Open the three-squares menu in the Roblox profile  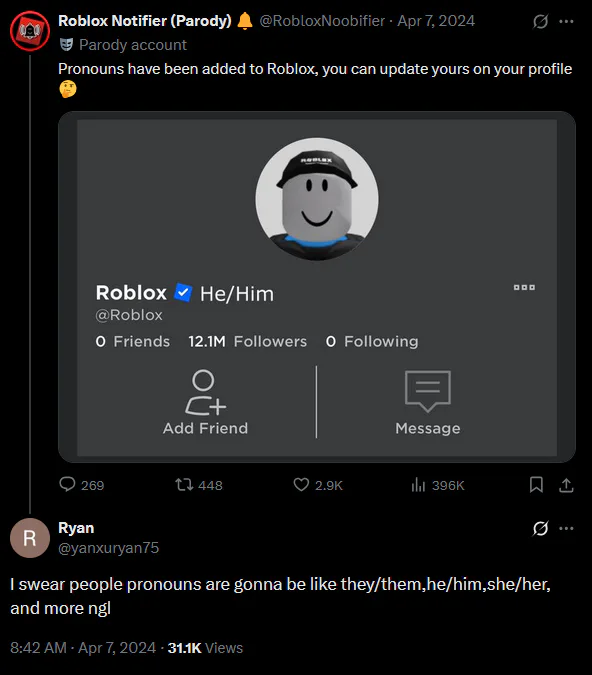point(524,287)
